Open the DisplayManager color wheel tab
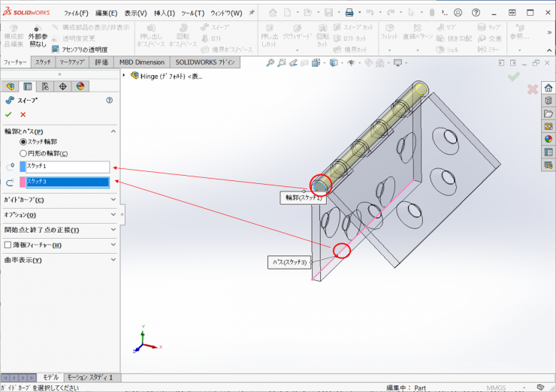 (x=81, y=86)
